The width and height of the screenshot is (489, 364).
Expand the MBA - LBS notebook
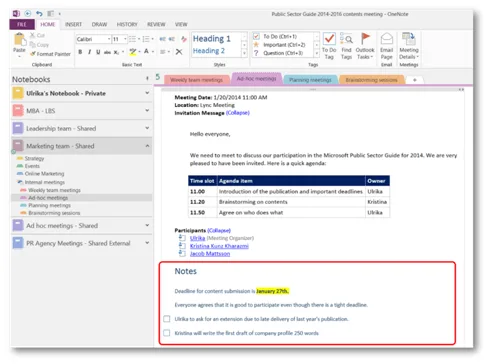point(147,110)
